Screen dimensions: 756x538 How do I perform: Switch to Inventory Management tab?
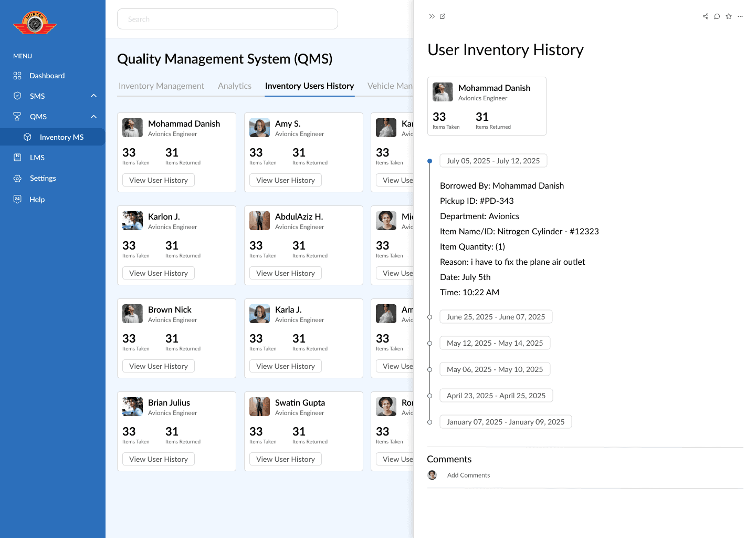click(x=161, y=86)
